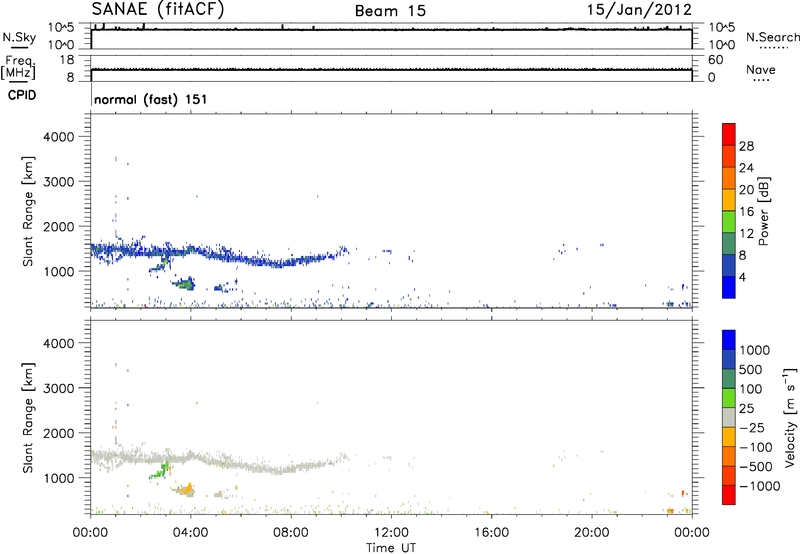
Task: Select the 'Freq. [MHz]' axis label
Action: 18,68
